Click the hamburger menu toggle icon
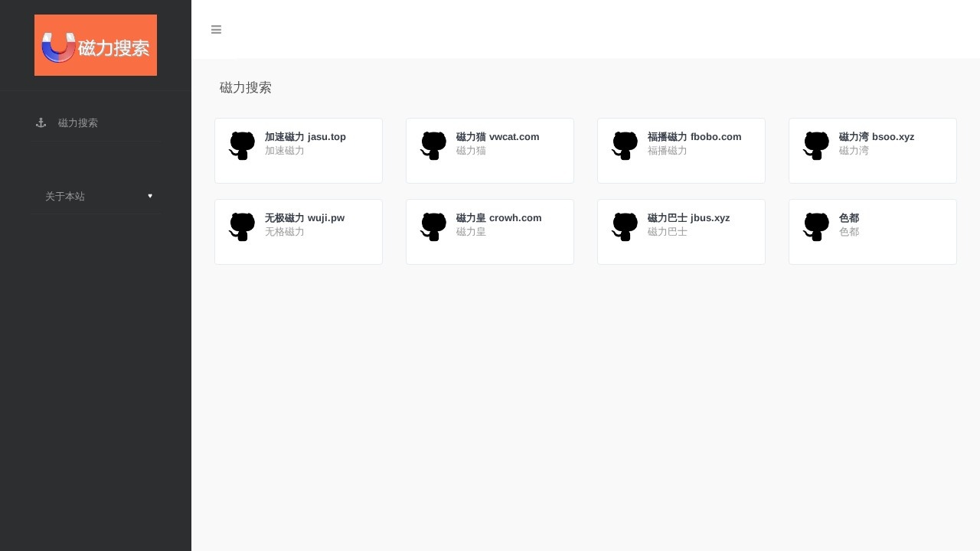This screenshot has height=551, width=980. pos(216,30)
